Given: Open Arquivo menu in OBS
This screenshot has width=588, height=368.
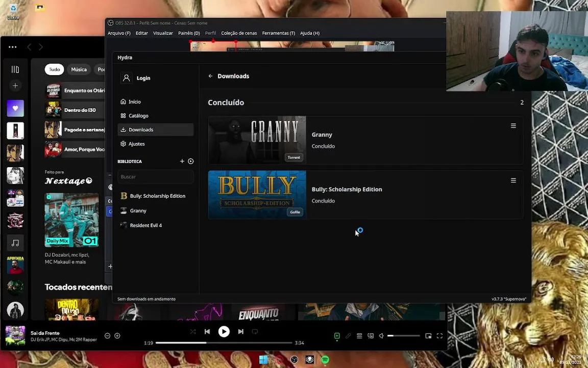Looking at the screenshot, I should point(119,33).
